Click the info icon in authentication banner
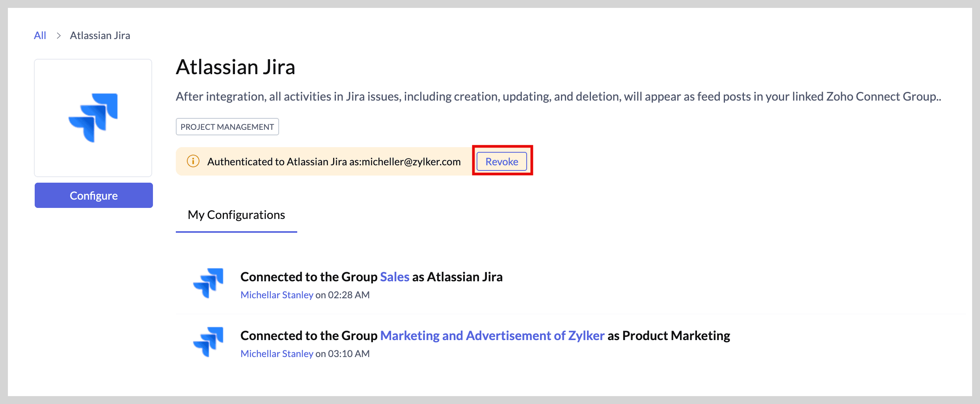Screen dimensions: 980x404 click(193, 161)
